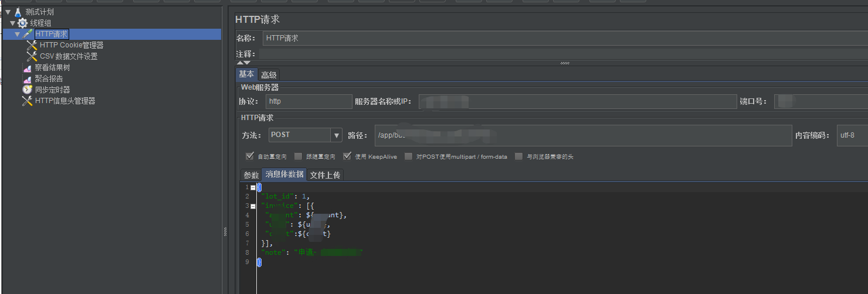868x294 pixels.
Task: Open the 参数 tab
Action: pyautogui.click(x=251, y=175)
